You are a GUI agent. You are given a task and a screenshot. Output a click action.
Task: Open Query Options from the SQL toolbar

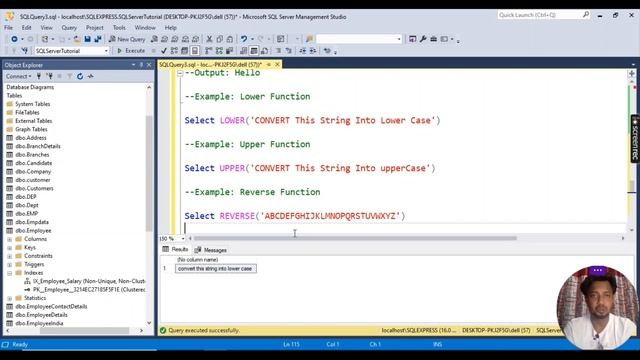(x=184, y=51)
